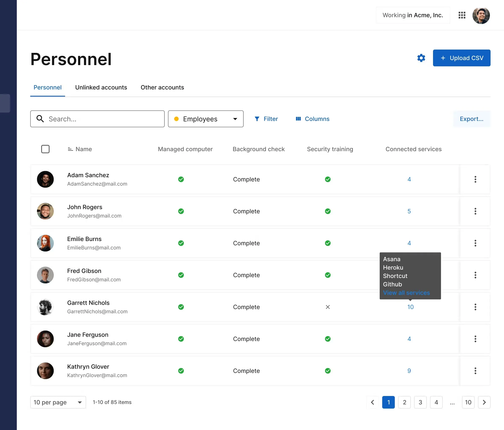Open Working in Acme, Inc. selector
Viewport: 504px width, 430px height.
tap(413, 15)
